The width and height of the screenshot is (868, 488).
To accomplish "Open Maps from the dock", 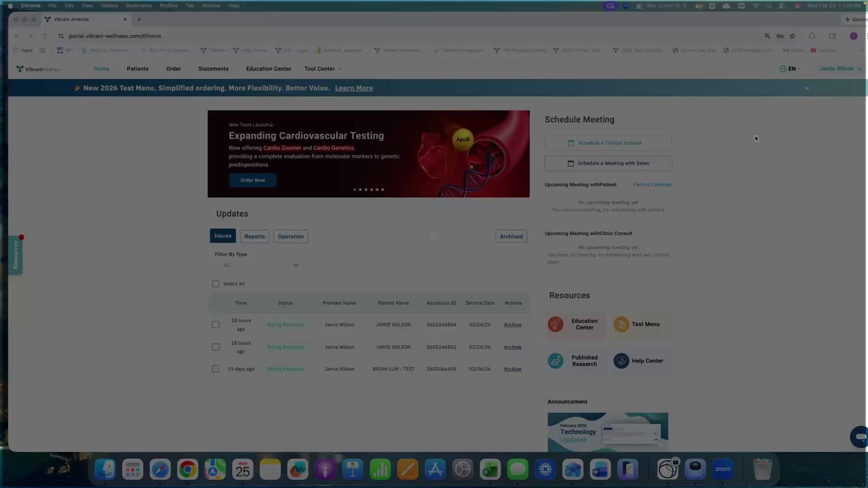I will [215, 469].
